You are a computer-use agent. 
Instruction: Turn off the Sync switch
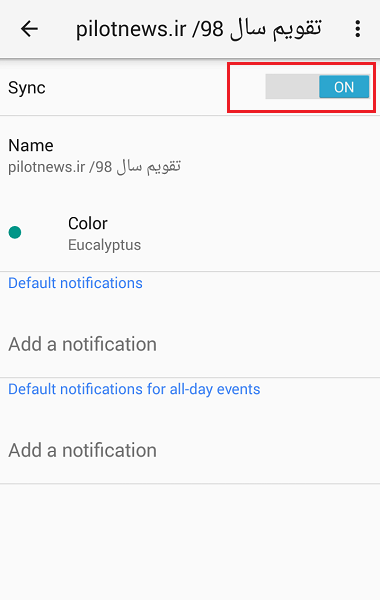coord(317,87)
